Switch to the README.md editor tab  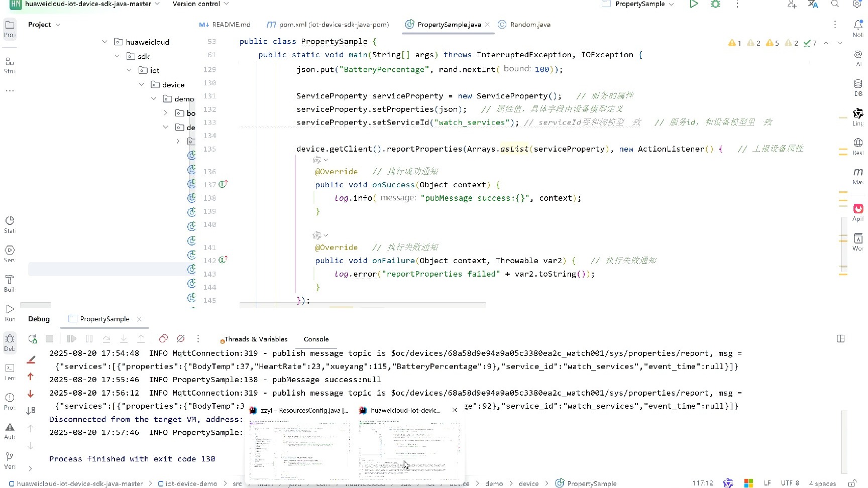coord(225,25)
